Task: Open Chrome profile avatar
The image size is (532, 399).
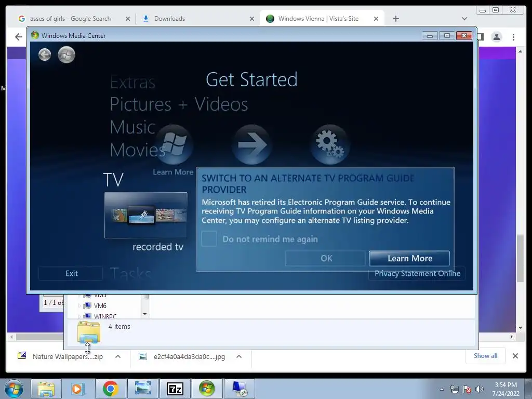Action: (x=496, y=37)
